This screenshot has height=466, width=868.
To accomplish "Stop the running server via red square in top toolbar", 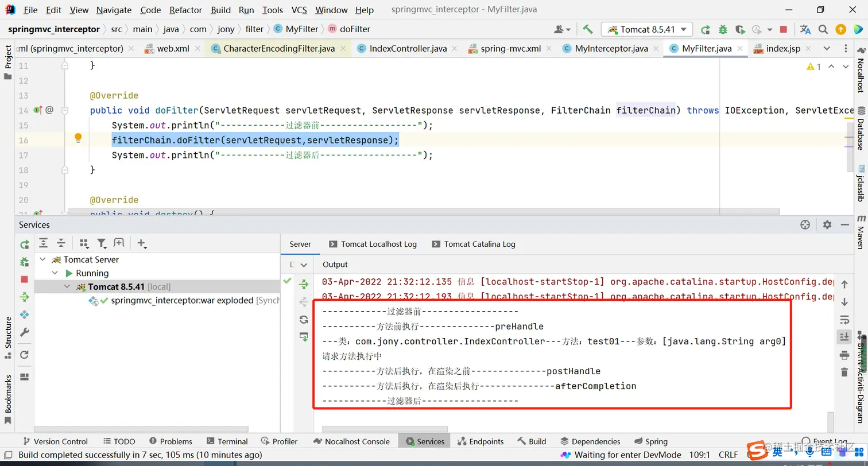I will tap(784, 29).
